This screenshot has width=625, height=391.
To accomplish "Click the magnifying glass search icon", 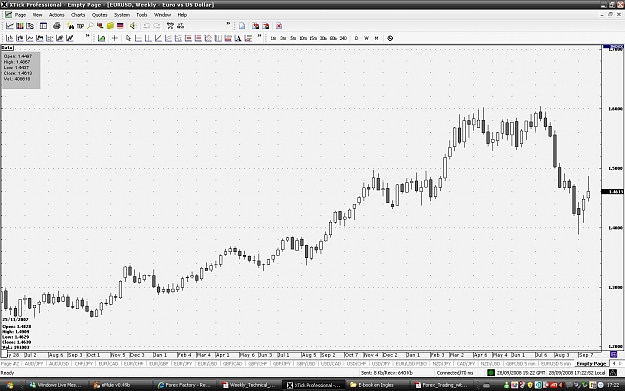I will pyautogui.click(x=90, y=26).
